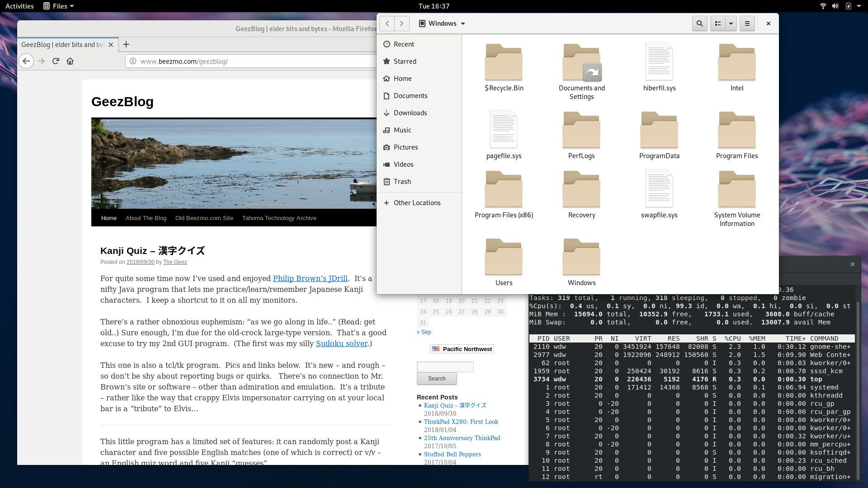
Task: Open the System Volume Information folder
Action: point(737,199)
